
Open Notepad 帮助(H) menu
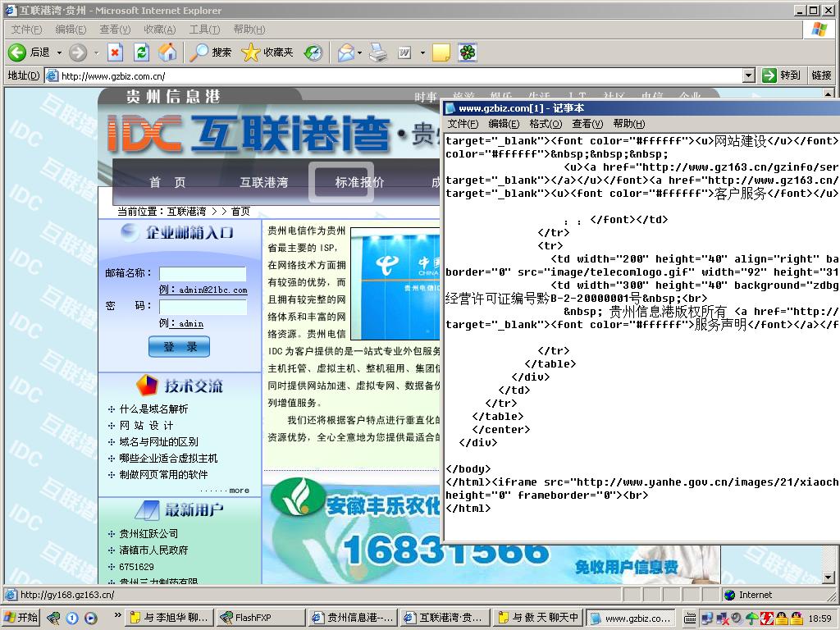629,124
